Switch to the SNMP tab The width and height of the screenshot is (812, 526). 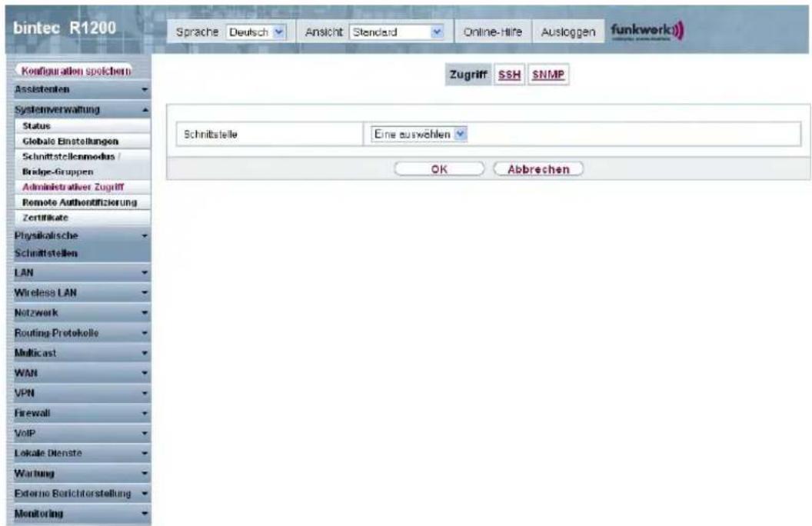click(548, 75)
